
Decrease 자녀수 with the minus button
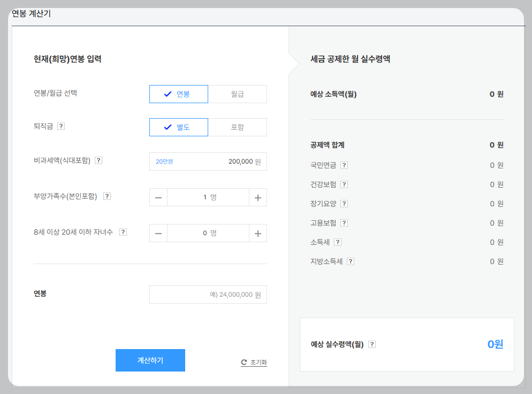(158, 233)
